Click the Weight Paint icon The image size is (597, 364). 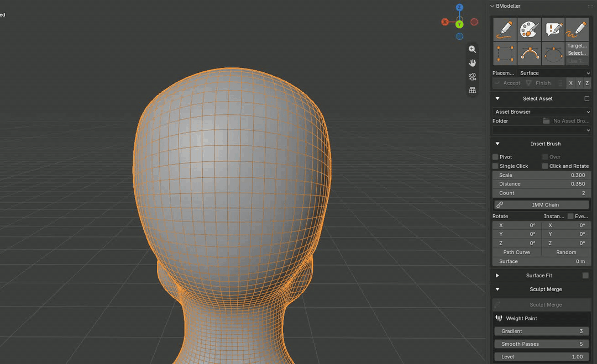(x=499, y=318)
